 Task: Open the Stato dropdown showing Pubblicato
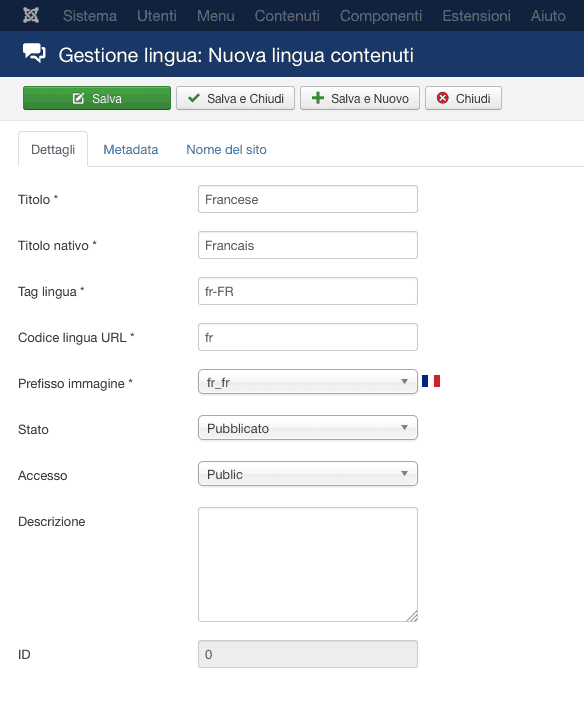click(x=307, y=428)
